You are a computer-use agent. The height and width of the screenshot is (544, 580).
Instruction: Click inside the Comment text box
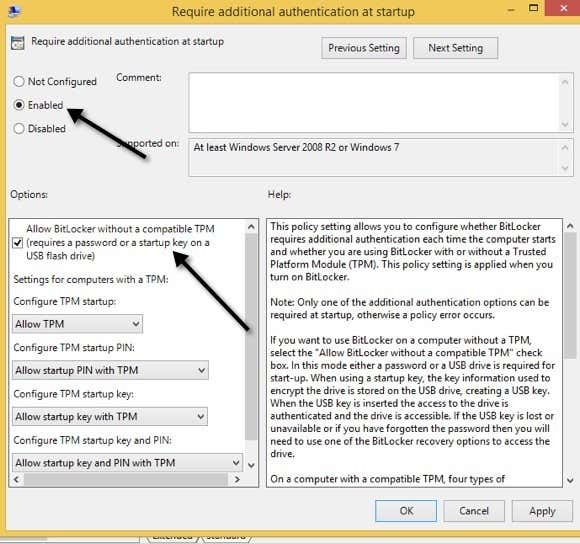tap(373, 102)
